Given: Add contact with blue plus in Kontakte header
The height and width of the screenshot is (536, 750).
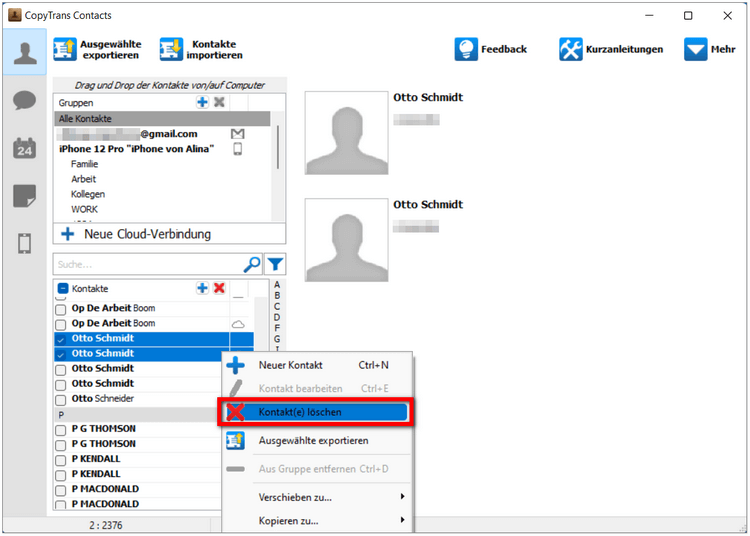Looking at the screenshot, I should coord(202,288).
